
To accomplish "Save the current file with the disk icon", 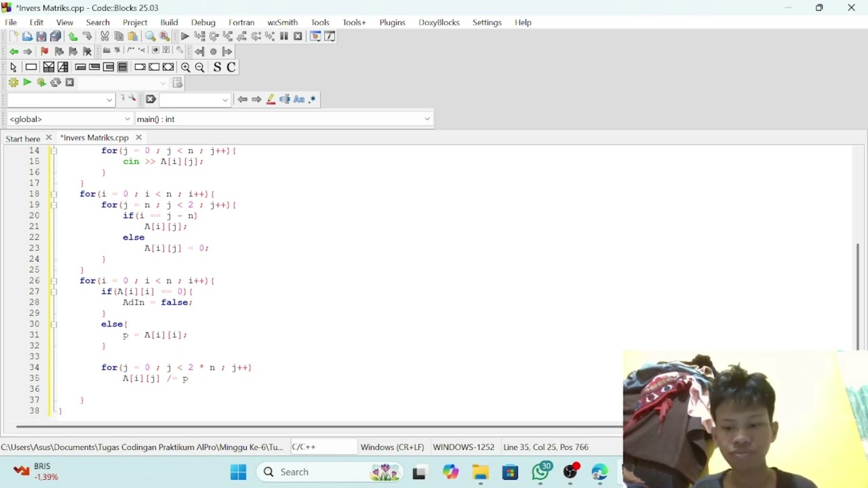I will 41,37.
